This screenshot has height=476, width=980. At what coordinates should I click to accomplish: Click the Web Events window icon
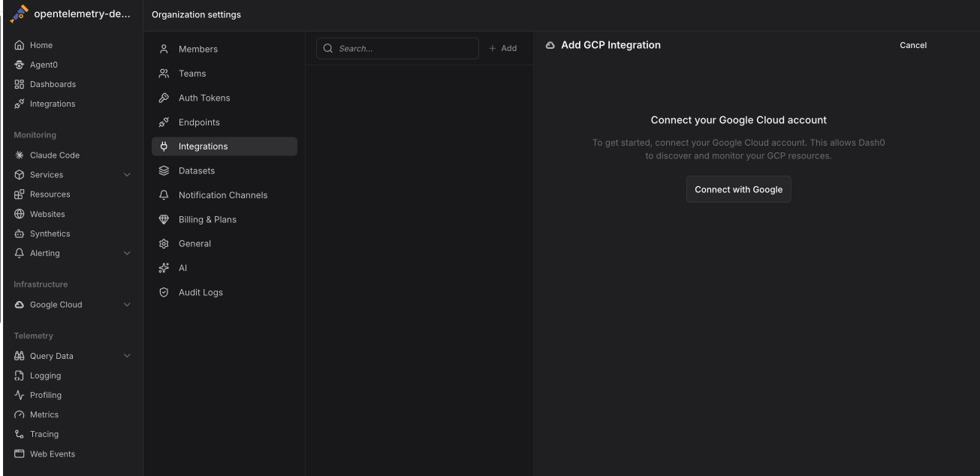tap(20, 453)
